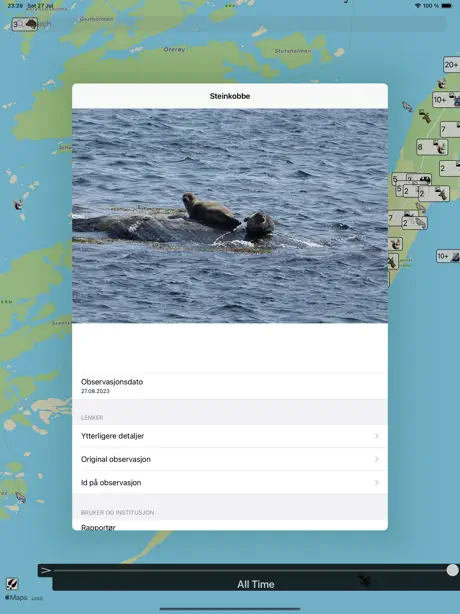Tap the deer marker on the island

click(425, 116)
